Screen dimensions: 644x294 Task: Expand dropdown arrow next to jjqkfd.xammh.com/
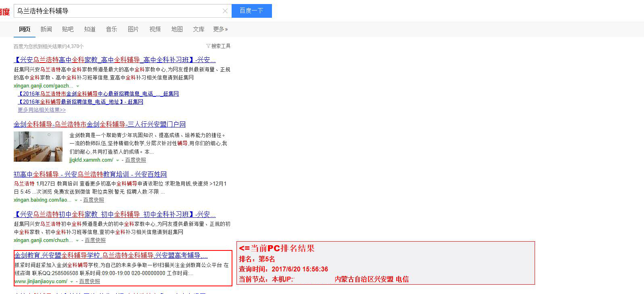117,160
